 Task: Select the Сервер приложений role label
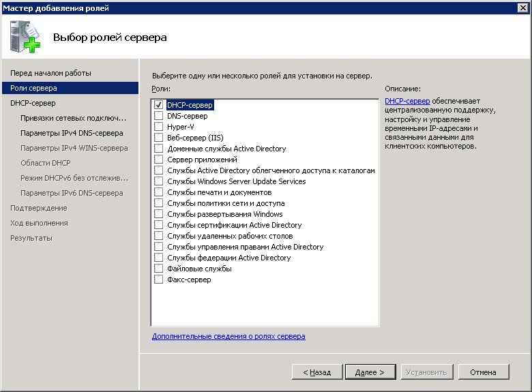click(202, 160)
